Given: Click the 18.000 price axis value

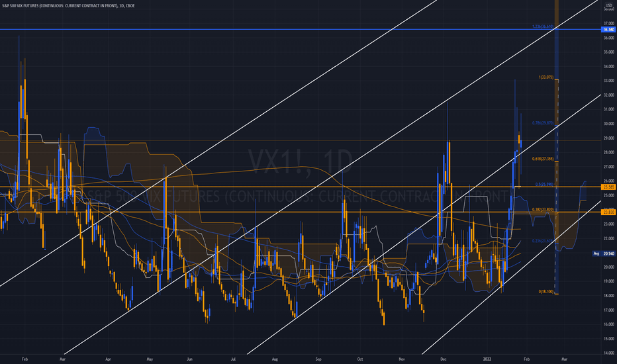Looking at the screenshot, I should (x=608, y=296).
